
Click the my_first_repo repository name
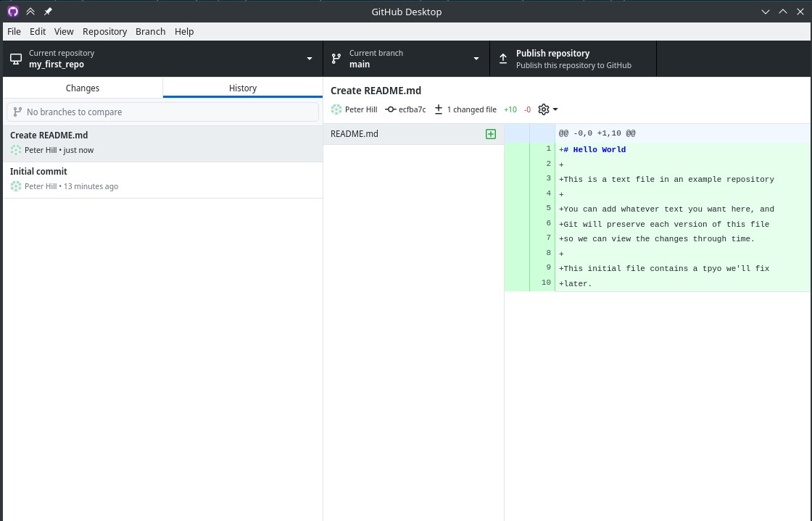pos(57,64)
